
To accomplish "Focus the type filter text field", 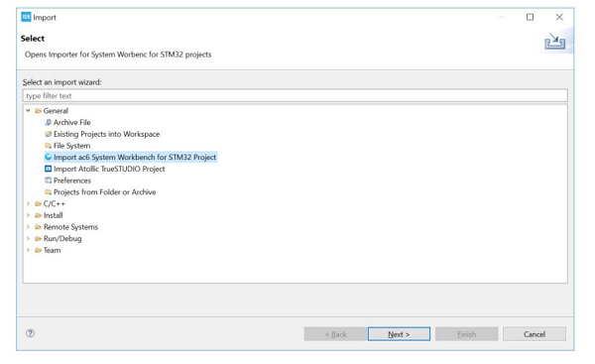I will tap(296, 95).
